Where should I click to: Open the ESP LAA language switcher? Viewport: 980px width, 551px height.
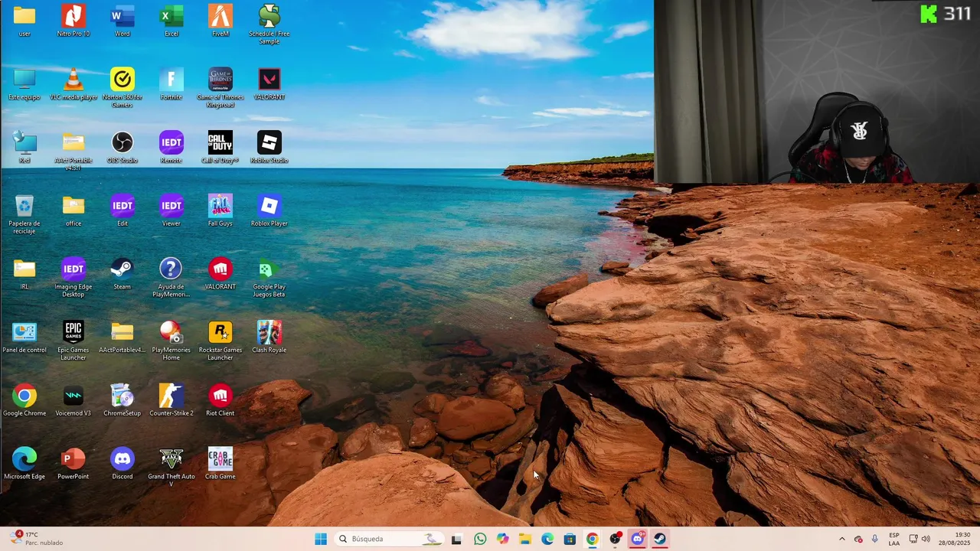click(894, 539)
